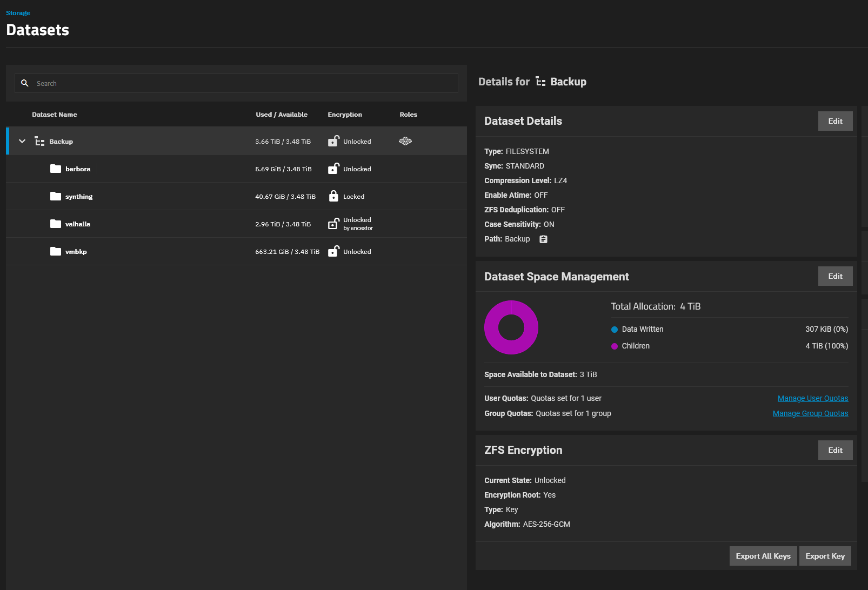Image resolution: width=868 pixels, height=590 pixels.
Task: Click 'Compression Level: LZ4' text
Action: (x=525, y=180)
